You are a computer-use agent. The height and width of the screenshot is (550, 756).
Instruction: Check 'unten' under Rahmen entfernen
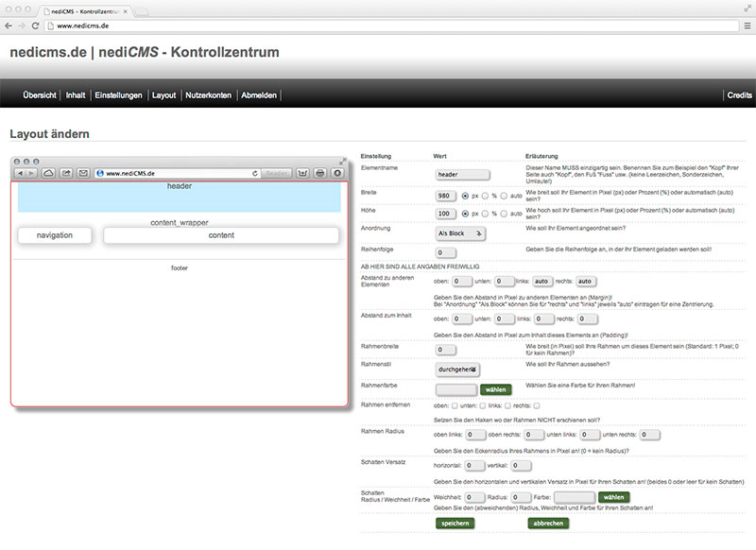point(483,405)
